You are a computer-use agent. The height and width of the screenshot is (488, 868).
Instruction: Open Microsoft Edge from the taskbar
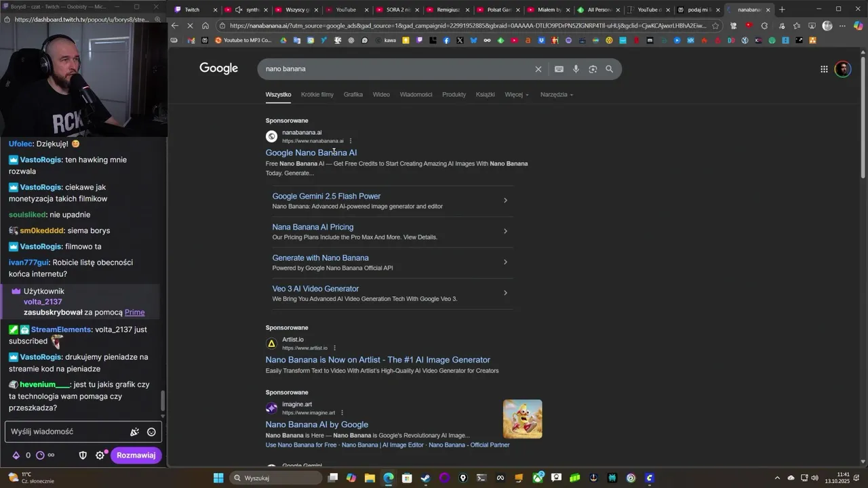[x=389, y=478]
